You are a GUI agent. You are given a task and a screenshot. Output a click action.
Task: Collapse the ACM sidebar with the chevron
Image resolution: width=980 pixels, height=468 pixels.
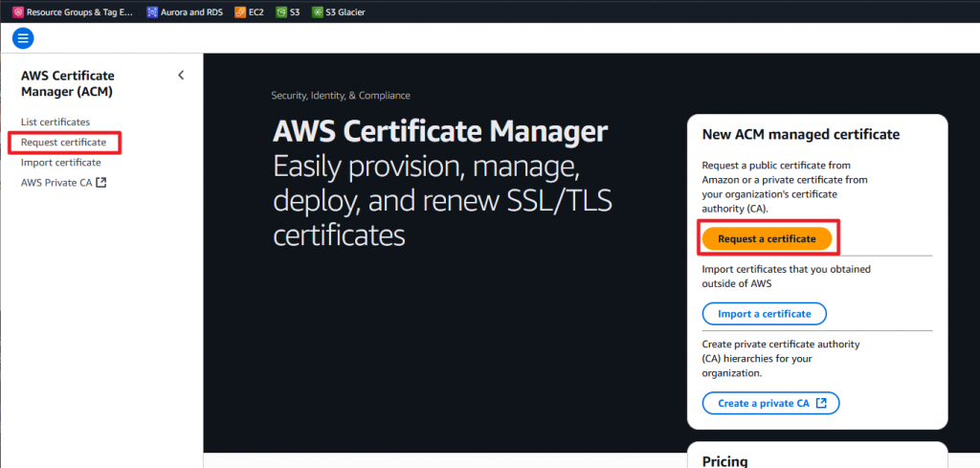tap(181, 75)
